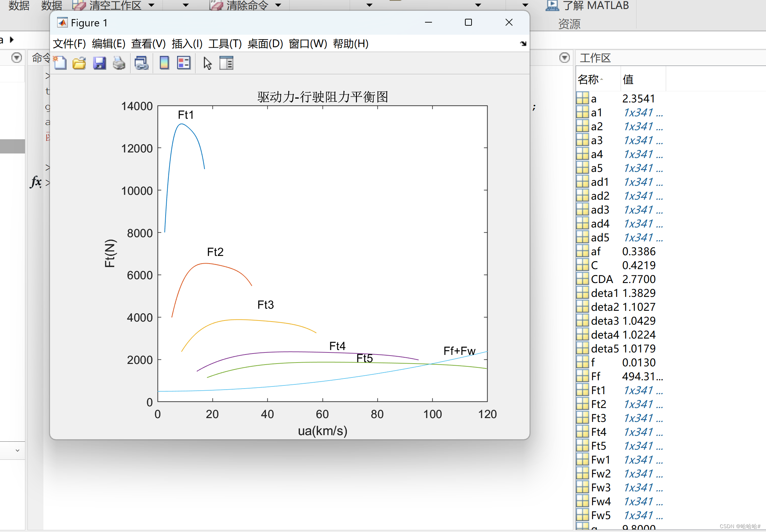Click the variable icon beside CDA
Viewport: 766px width, 532px height.
(582, 279)
